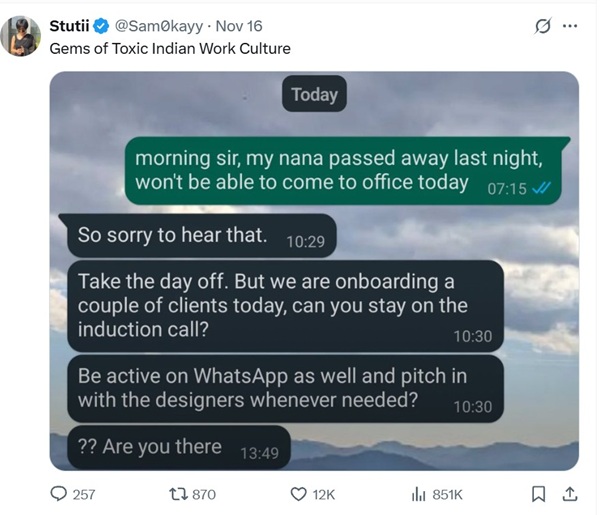The width and height of the screenshot is (600, 515).
Task: Bookmark this tweet
Action: pyautogui.click(x=538, y=493)
